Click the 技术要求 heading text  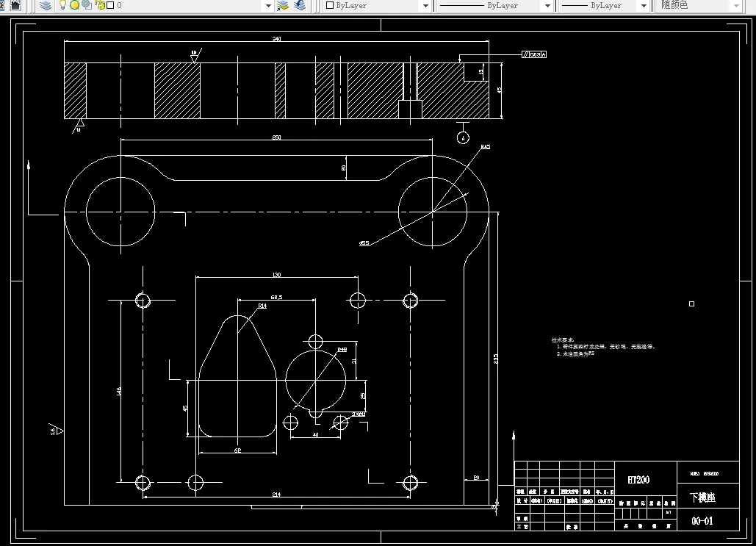pos(563,340)
